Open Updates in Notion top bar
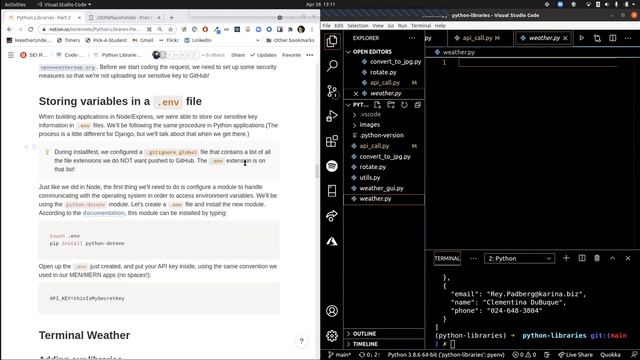Viewport: 640px width, 360px height. point(263,55)
